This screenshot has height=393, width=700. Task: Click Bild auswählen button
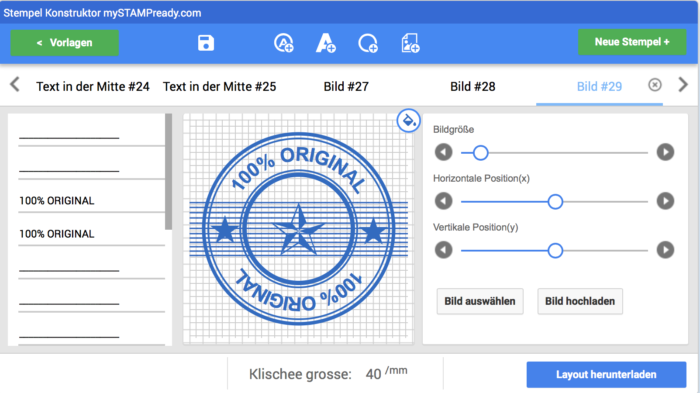pyautogui.click(x=480, y=301)
